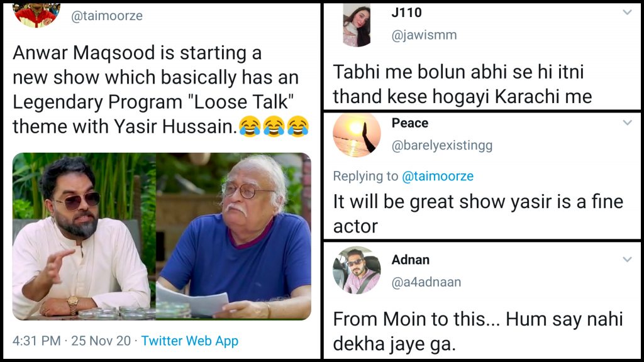Click the @taimoorze handle at top

pyautogui.click(x=106, y=16)
